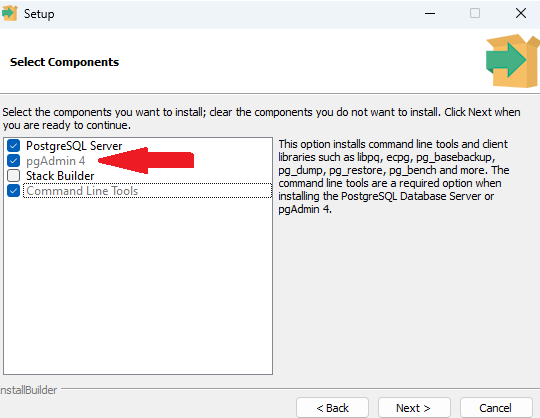
Task: Toggle the Command Line Tools checkbox
Action: (x=13, y=190)
